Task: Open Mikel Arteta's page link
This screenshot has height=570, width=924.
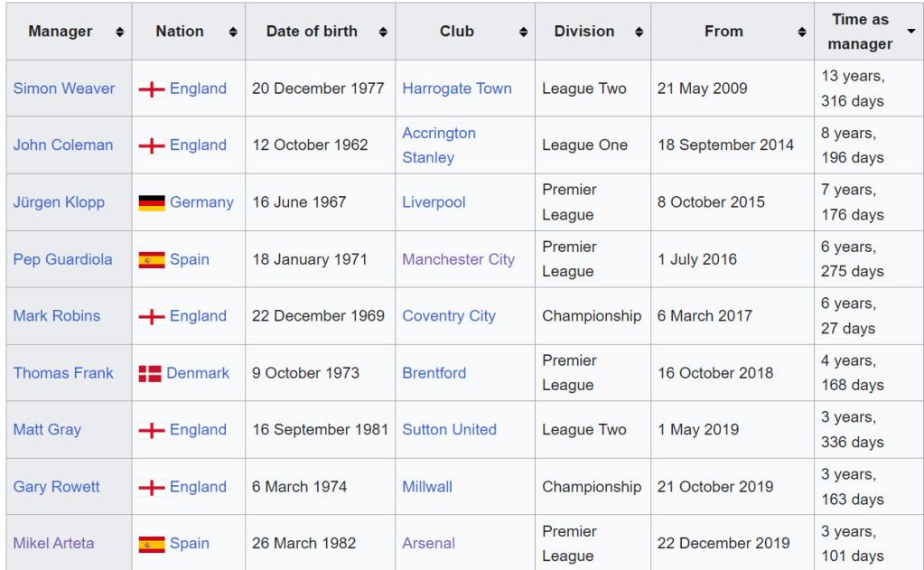Action: (x=53, y=543)
